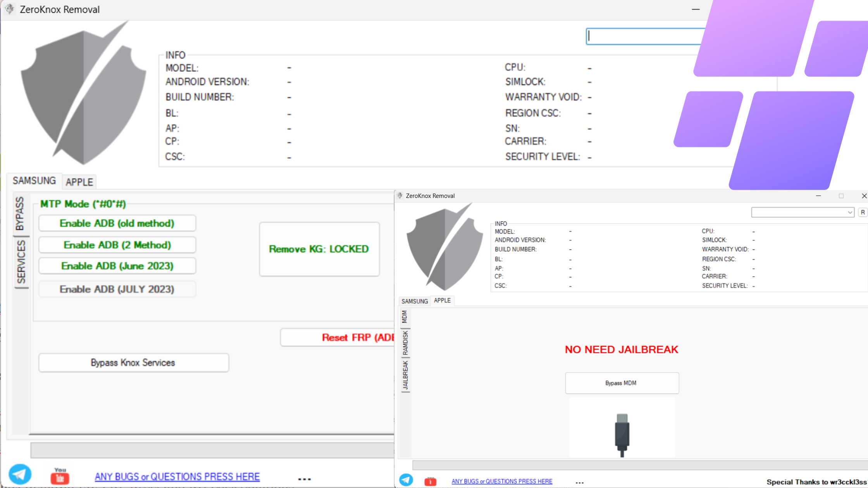Minimize the small ZeroKnox window
The height and width of the screenshot is (488, 868).
click(x=818, y=196)
